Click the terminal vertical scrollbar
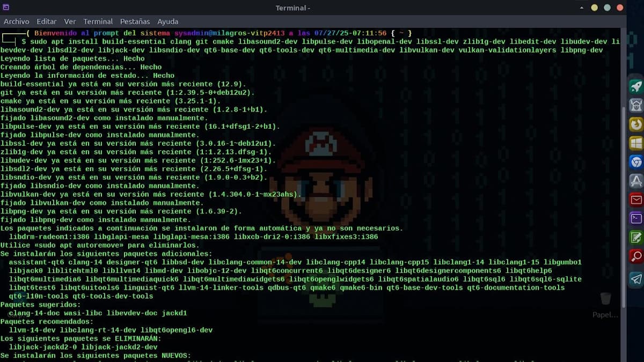644x362 pixels. pyautogui.click(x=623, y=204)
